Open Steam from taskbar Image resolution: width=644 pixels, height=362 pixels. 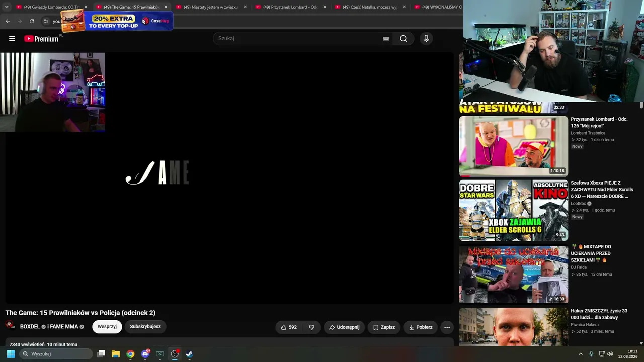pos(189,354)
